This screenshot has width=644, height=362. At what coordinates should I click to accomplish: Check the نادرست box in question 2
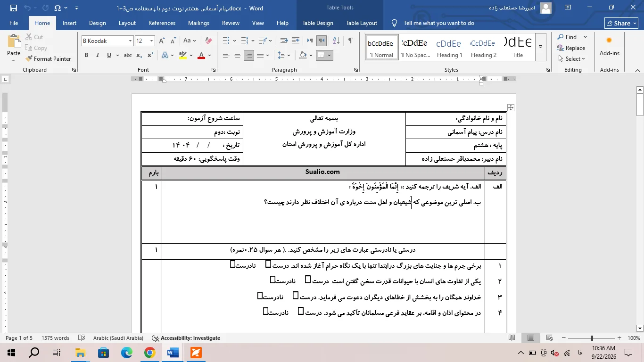(x=272, y=280)
